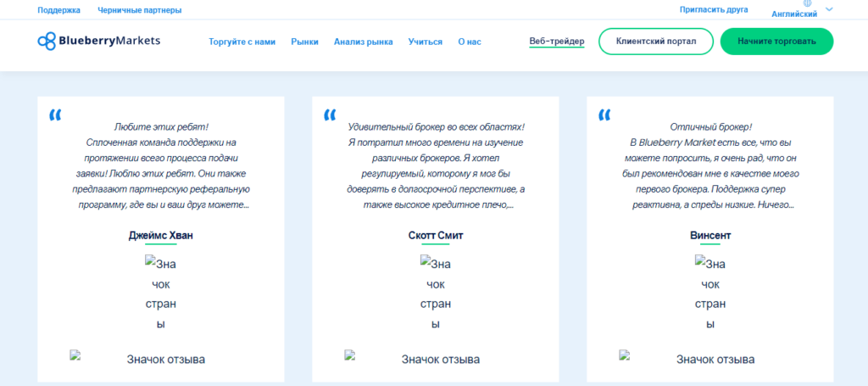Click the line реактивна, а спреды низкие. Ничего...

712,205
